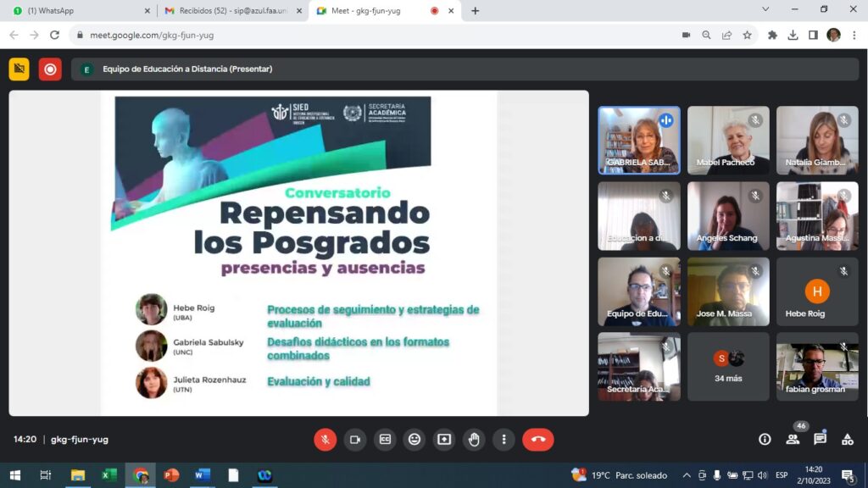Show hidden system tray icons
The image size is (868, 488).
(687, 475)
